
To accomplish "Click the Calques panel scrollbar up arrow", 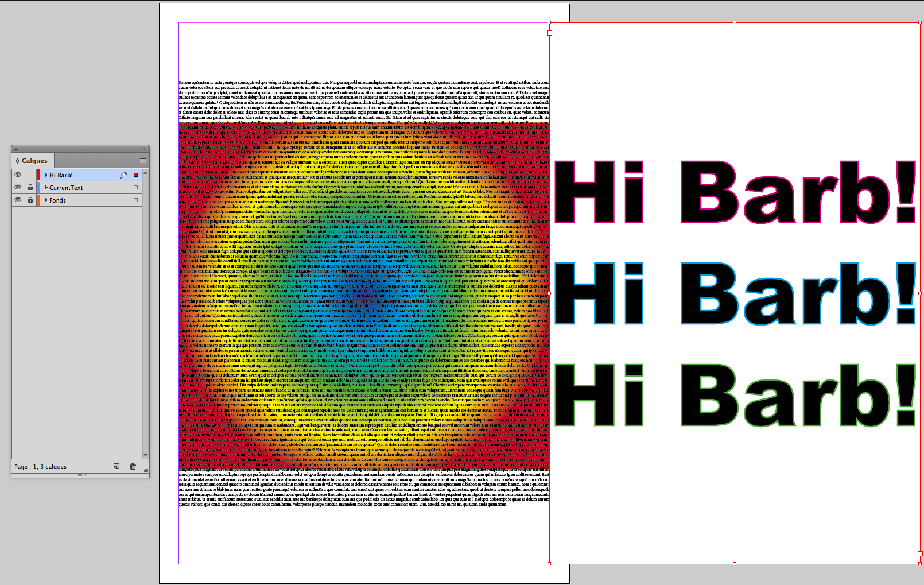I will [146, 172].
